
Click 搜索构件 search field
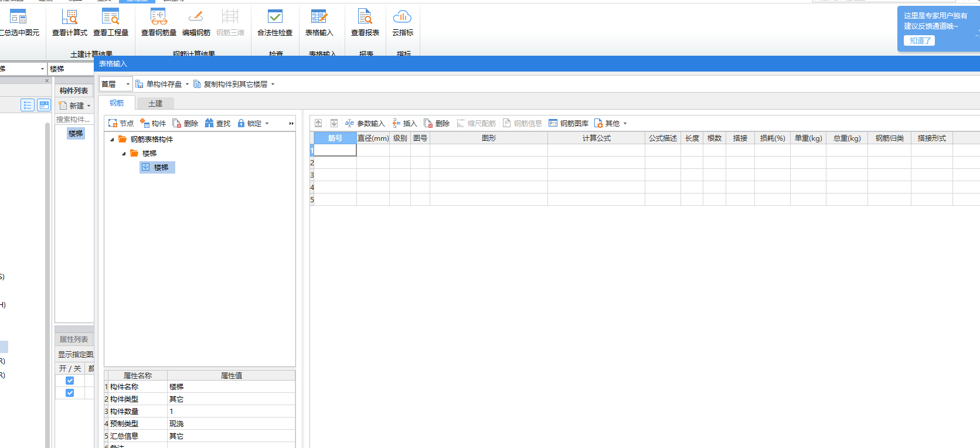point(73,119)
